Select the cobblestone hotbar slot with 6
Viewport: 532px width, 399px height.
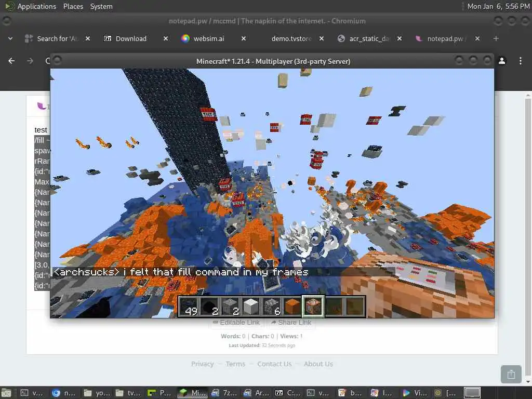272,307
